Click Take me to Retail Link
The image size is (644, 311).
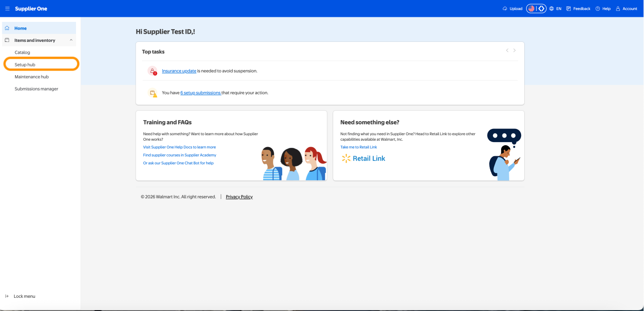[359, 147]
